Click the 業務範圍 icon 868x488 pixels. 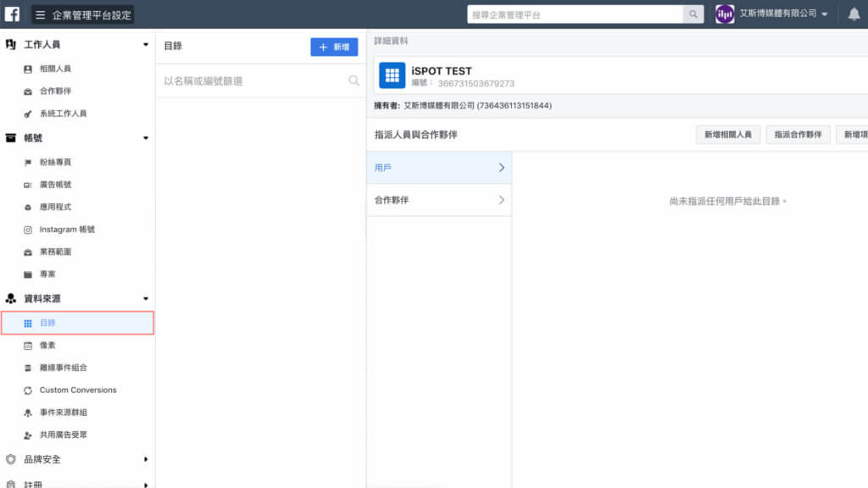(28, 252)
